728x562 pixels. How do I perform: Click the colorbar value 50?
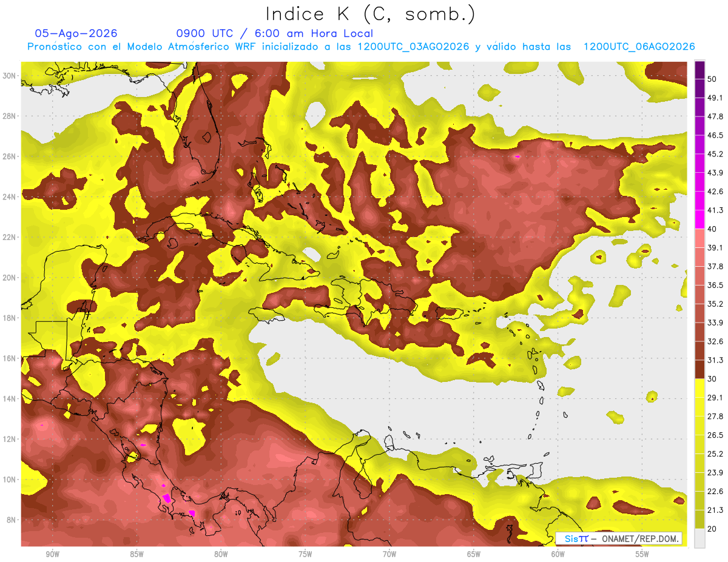(x=713, y=79)
